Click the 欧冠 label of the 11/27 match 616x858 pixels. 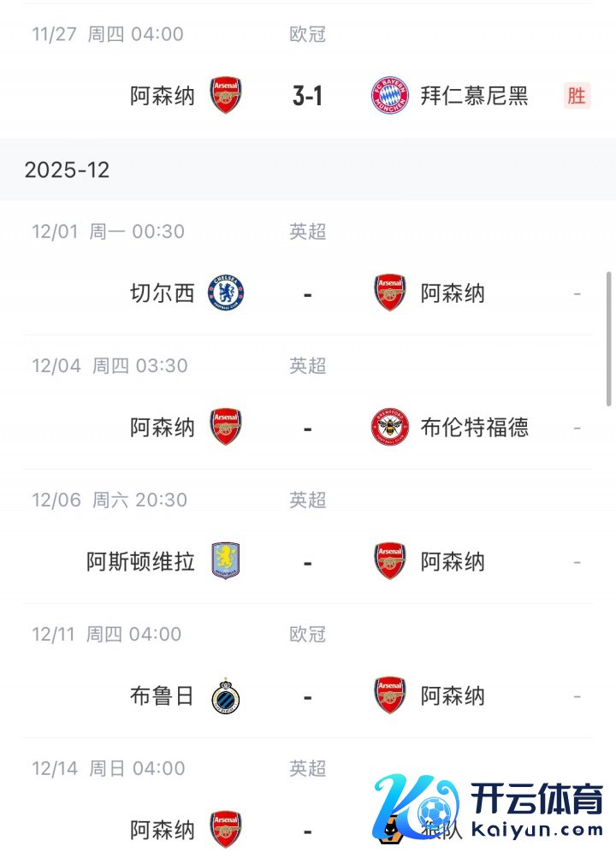coord(307,34)
